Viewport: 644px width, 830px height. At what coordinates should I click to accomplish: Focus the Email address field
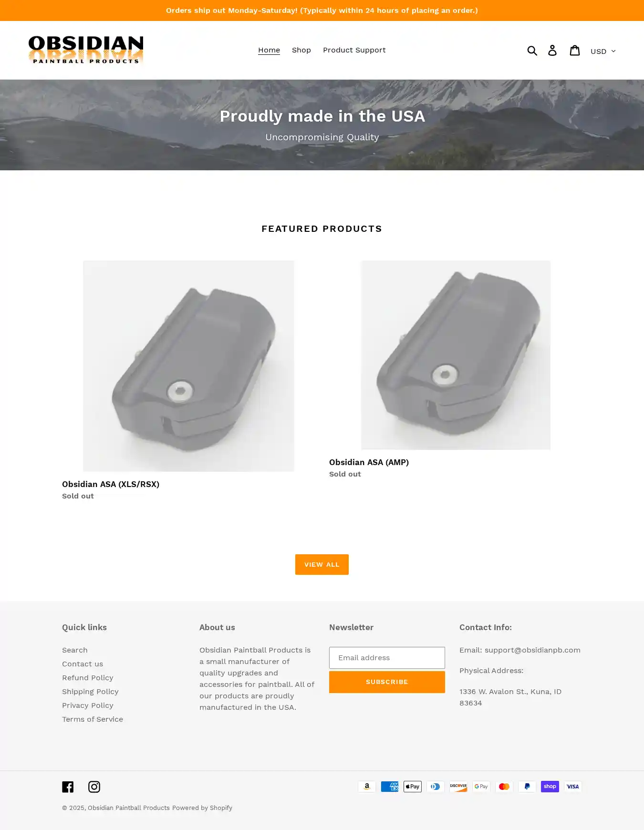[387, 658]
